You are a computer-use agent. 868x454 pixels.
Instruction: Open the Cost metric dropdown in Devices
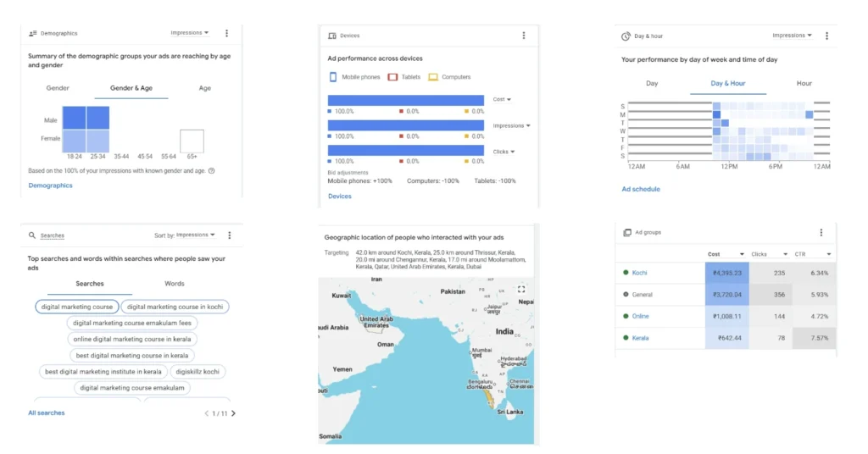tap(502, 99)
